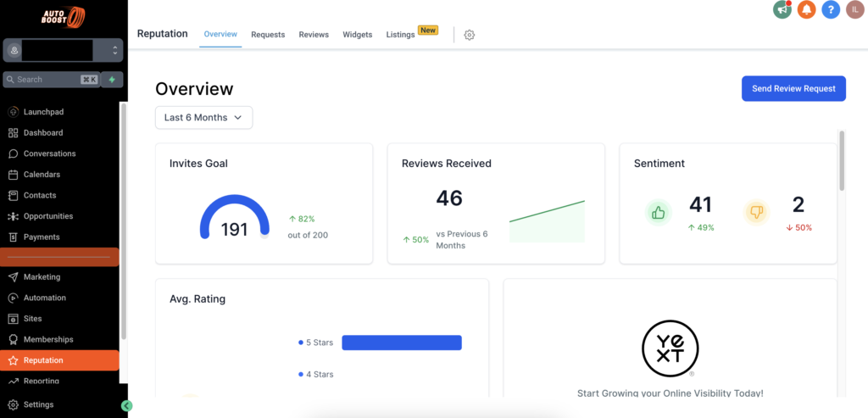Open the Widgets tab
The width and height of the screenshot is (868, 418).
click(x=357, y=35)
